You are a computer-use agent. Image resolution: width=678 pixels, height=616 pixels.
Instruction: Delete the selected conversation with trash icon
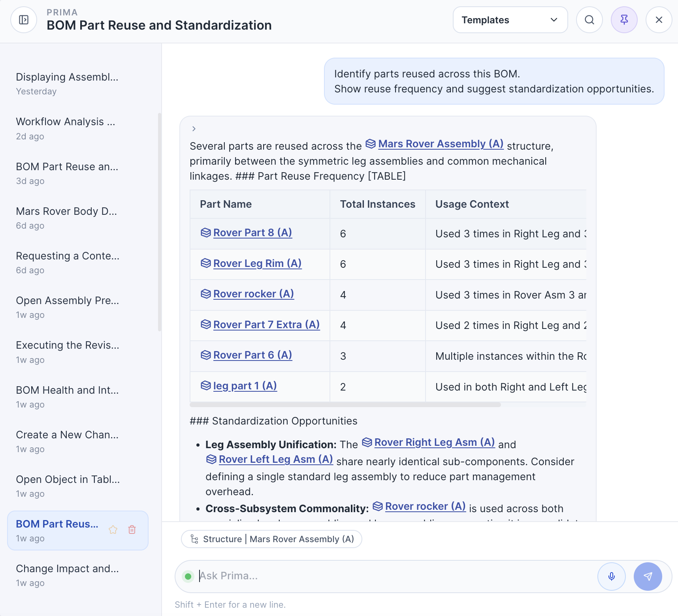pyautogui.click(x=132, y=530)
